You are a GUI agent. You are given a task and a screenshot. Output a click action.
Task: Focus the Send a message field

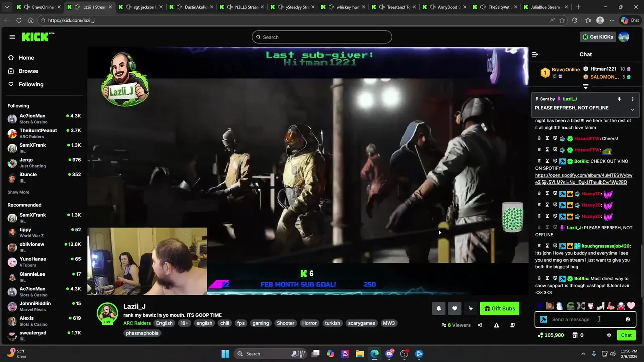click(586, 319)
